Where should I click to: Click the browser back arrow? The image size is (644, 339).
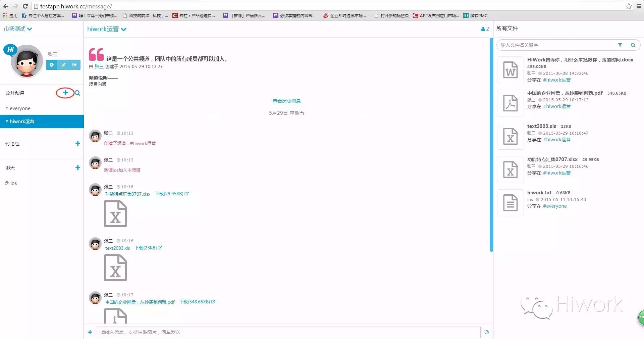6,6
